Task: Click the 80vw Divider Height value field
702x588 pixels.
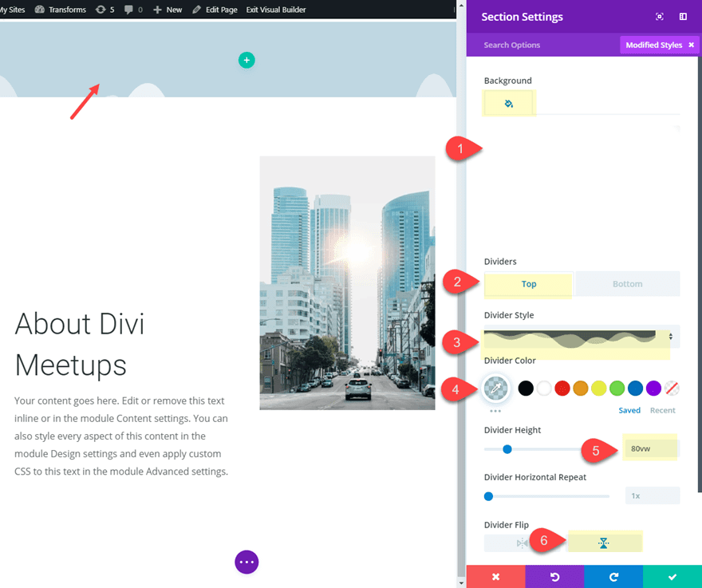Action: point(649,448)
